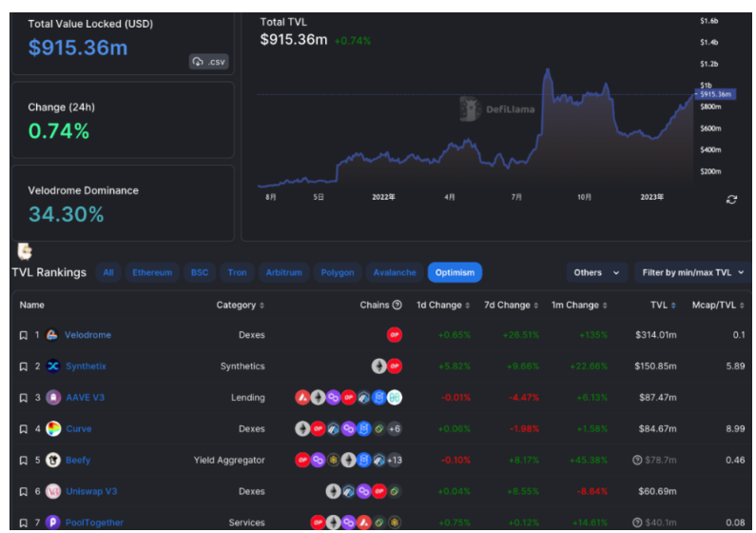Bookmark the Synthetix row
Image resolution: width=756 pixels, height=533 pixels.
[23, 366]
